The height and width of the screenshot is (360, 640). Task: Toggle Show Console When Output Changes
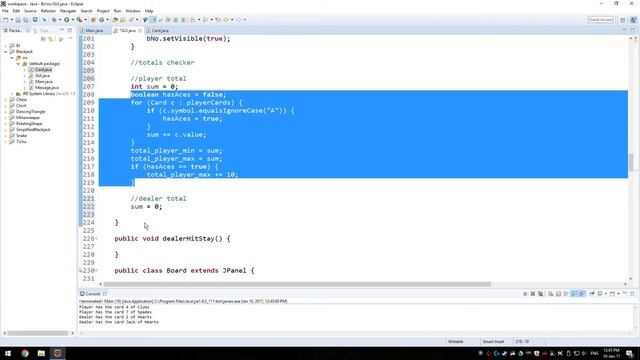click(x=574, y=293)
